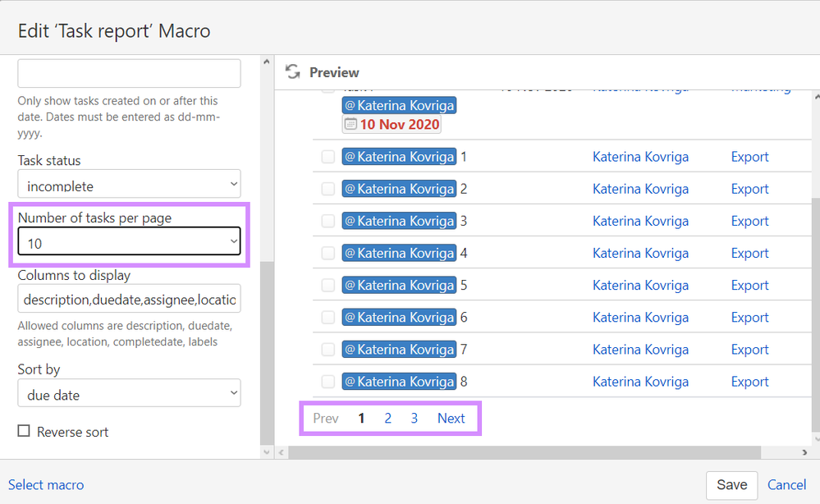Check the task 4 checkbox
This screenshot has width=820, height=504.
point(328,253)
